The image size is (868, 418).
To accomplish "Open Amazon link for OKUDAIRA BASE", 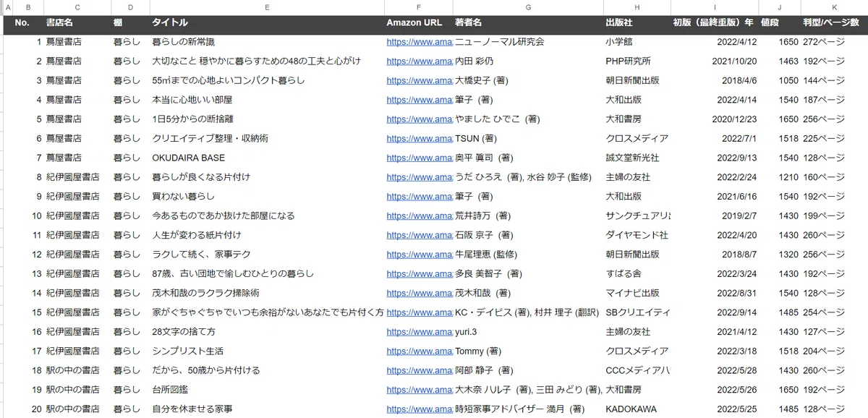I will (419, 158).
